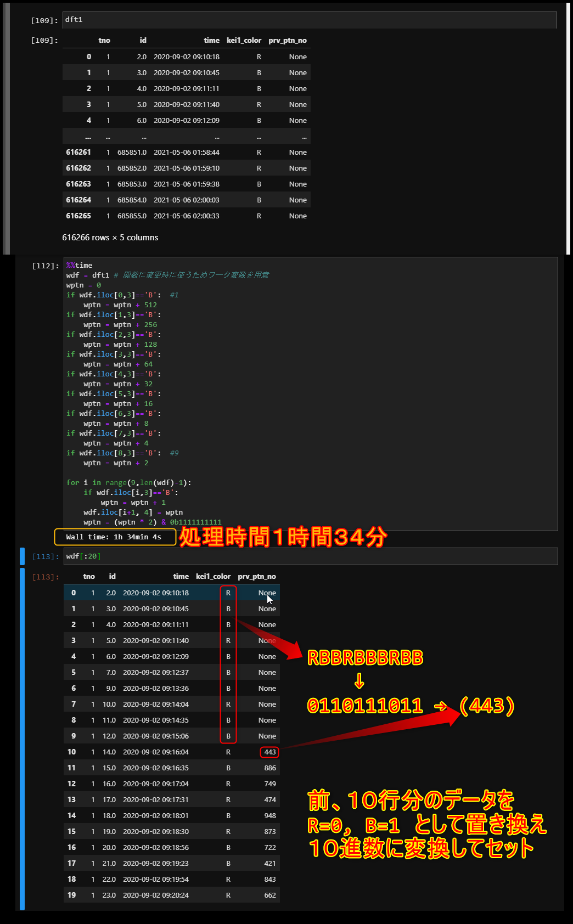The height and width of the screenshot is (924, 573).
Task: Click the prv_ptn_no value 948
Action: [x=270, y=816]
